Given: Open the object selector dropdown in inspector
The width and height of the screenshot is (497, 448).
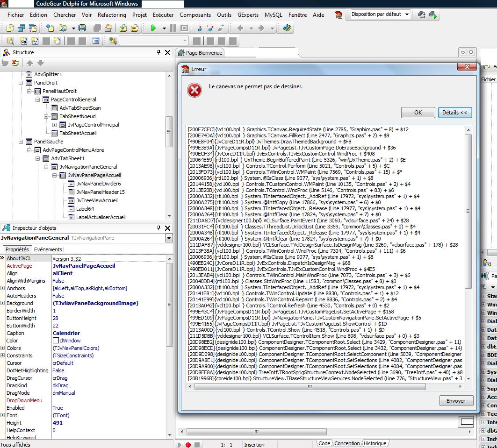Looking at the screenshot, I should [169, 238].
